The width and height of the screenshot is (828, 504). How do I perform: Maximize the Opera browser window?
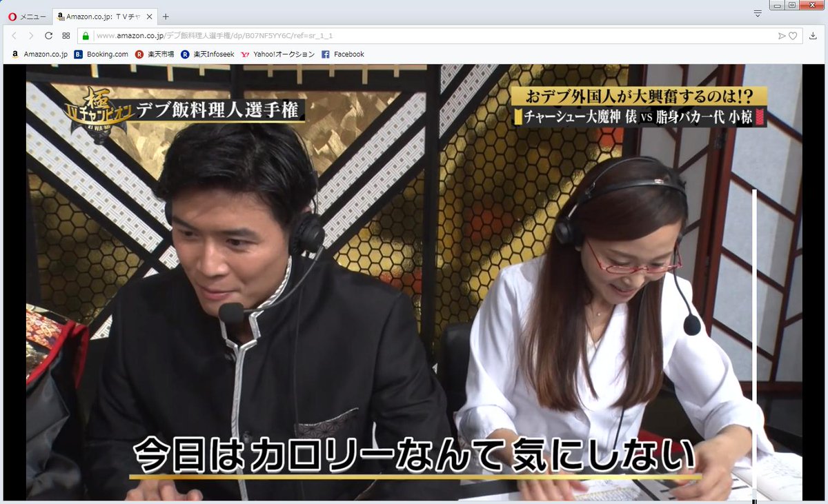point(792,6)
